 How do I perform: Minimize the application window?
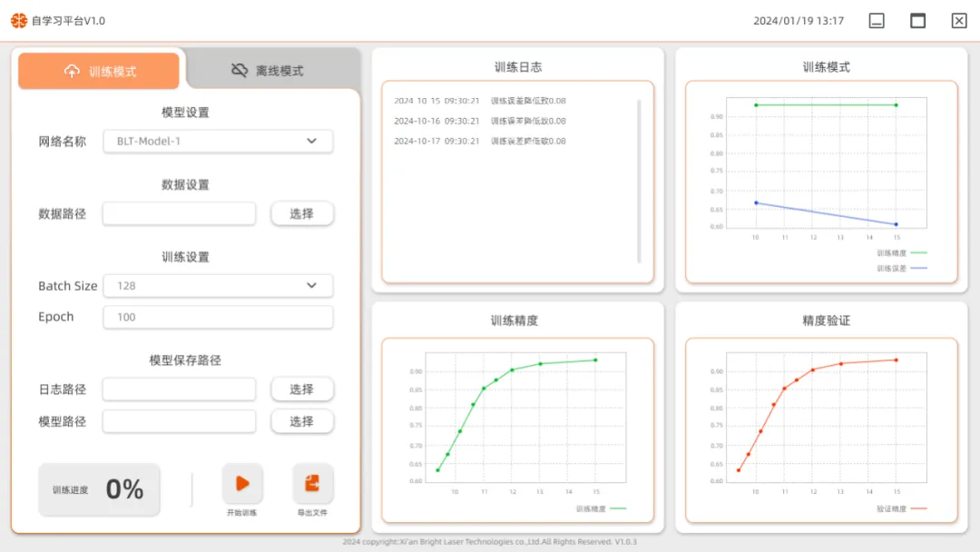click(877, 21)
